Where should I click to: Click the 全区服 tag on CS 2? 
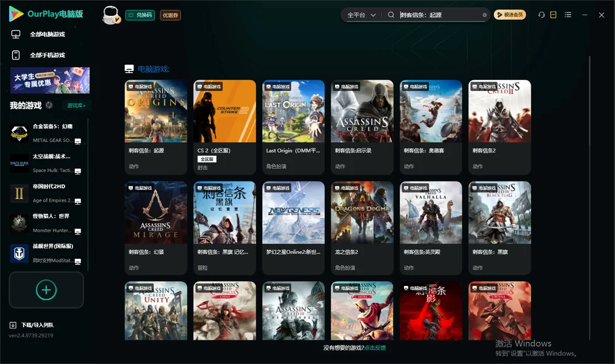tap(207, 159)
